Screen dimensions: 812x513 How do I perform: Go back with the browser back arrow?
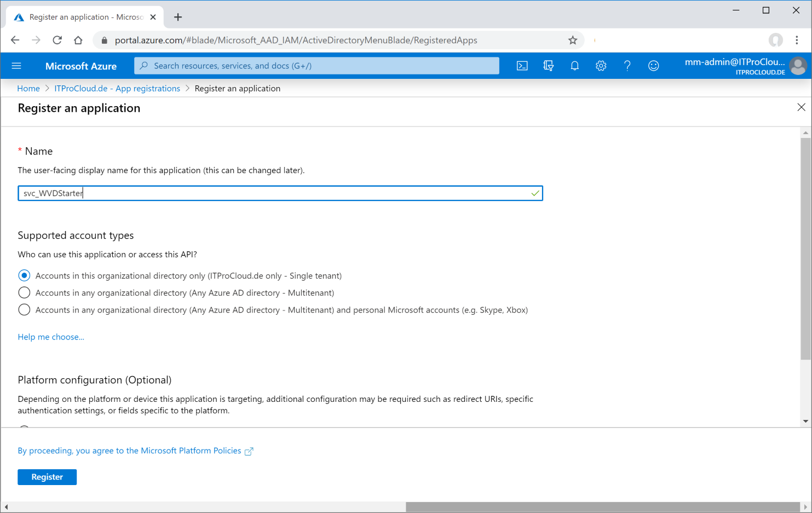(x=15, y=40)
